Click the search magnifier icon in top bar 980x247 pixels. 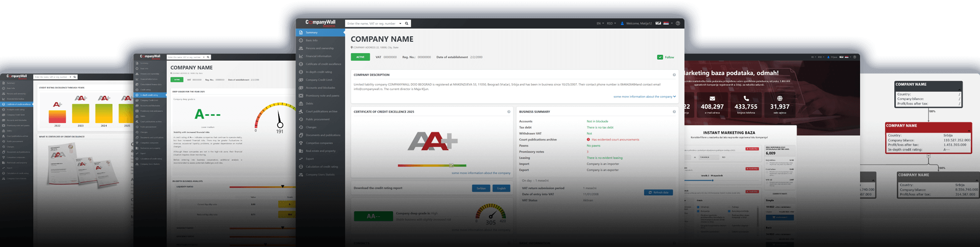point(406,23)
